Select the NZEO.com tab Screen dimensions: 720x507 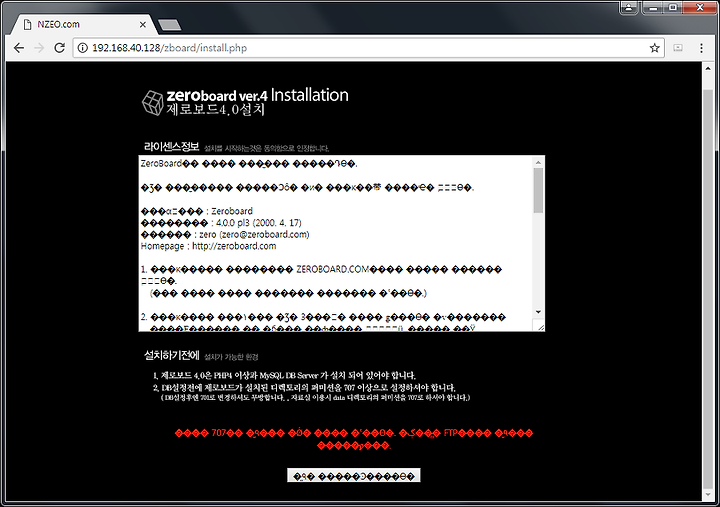[83, 24]
